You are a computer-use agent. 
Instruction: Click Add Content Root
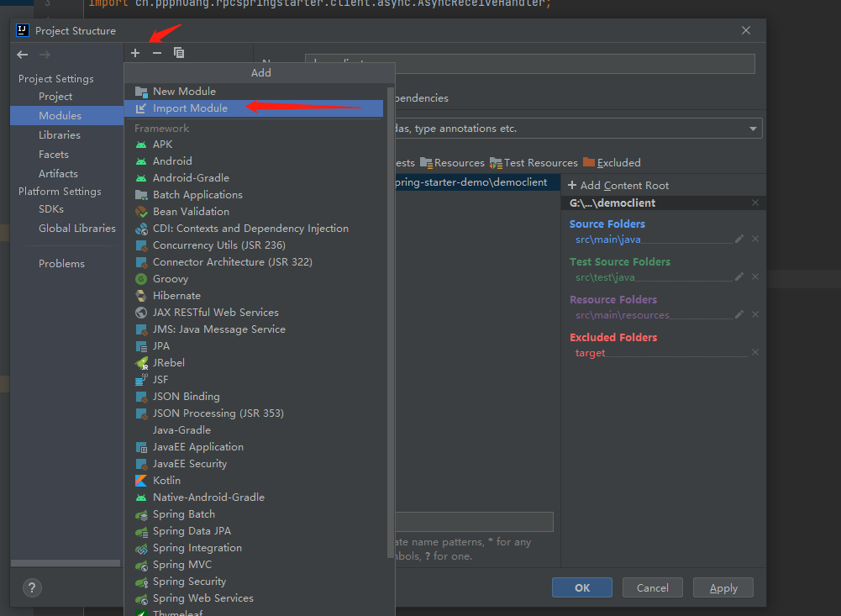[618, 186]
